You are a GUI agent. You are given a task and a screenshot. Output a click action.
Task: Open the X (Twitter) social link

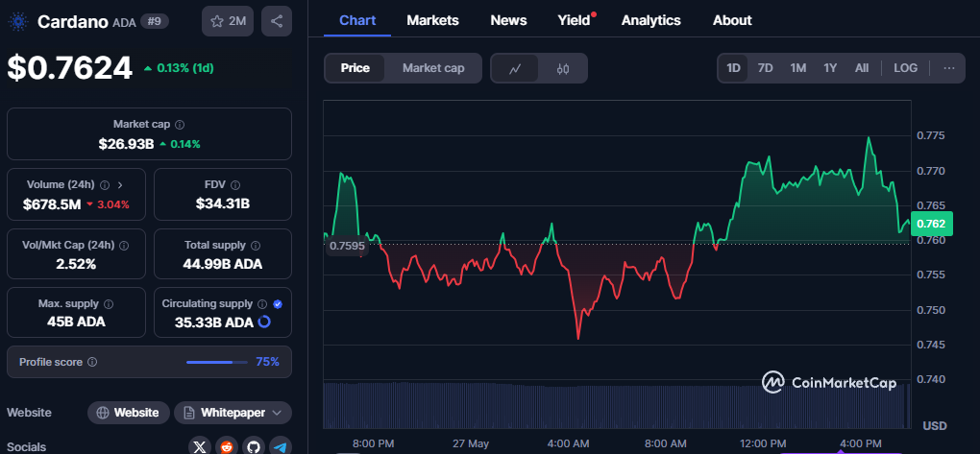pyautogui.click(x=200, y=447)
